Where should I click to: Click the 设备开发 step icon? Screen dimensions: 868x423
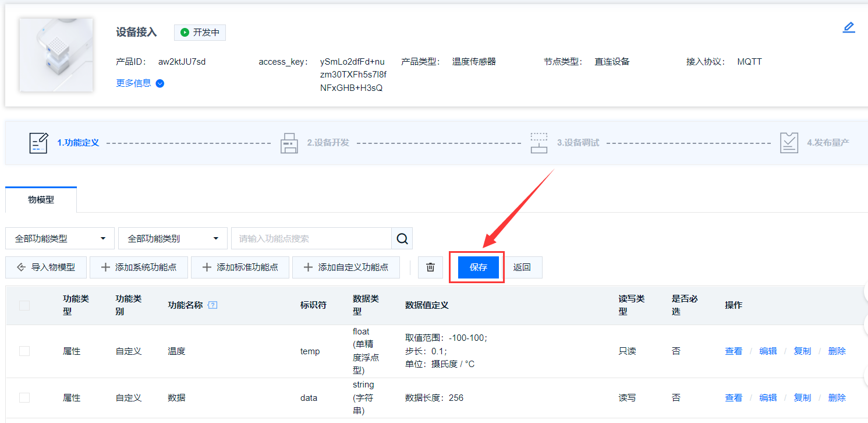tap(289, 142)
